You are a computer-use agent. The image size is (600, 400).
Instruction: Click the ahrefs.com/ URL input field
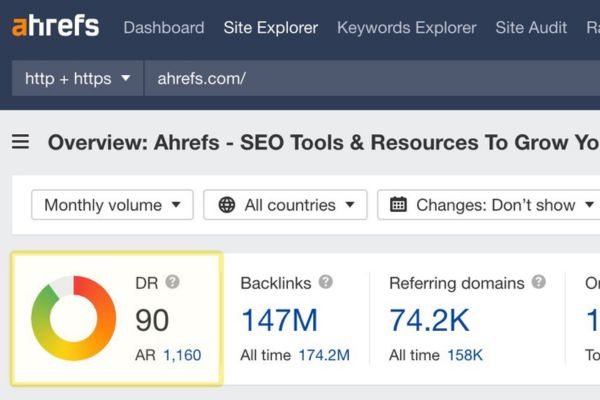pos(372,78)
